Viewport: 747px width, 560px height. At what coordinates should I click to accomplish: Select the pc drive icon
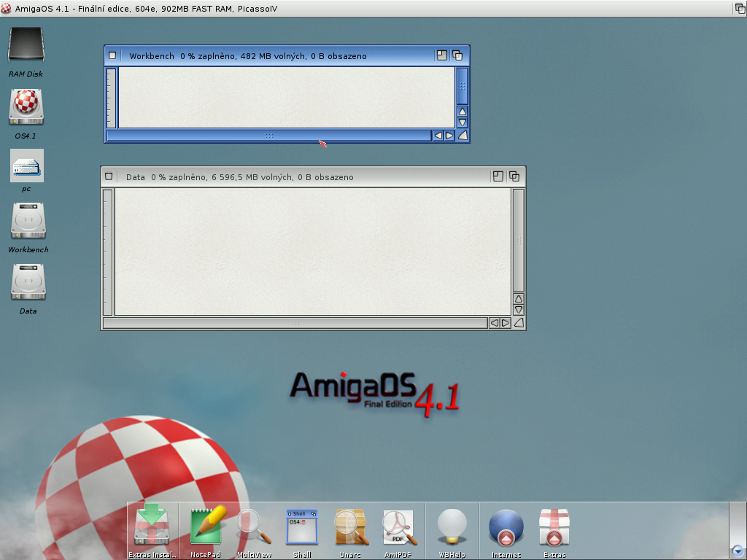26,166
